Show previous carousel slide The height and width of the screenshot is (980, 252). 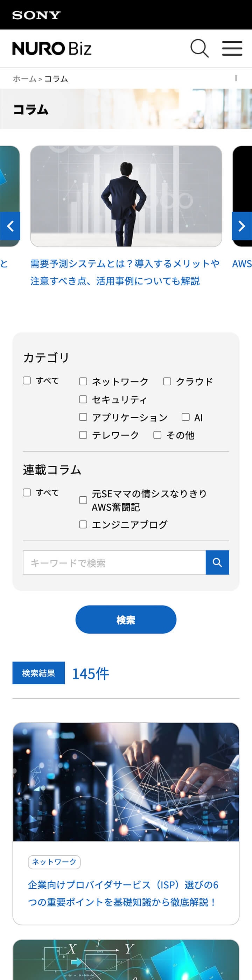10,226
